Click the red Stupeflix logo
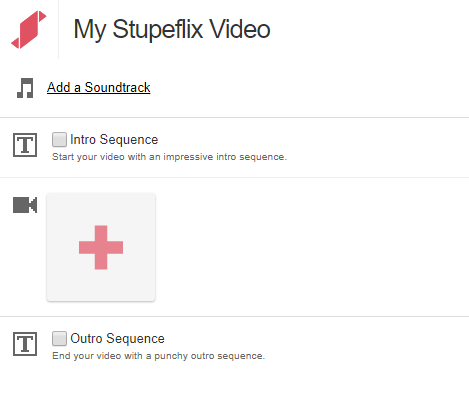Viewport: 469px width, 402px height. 29,30
